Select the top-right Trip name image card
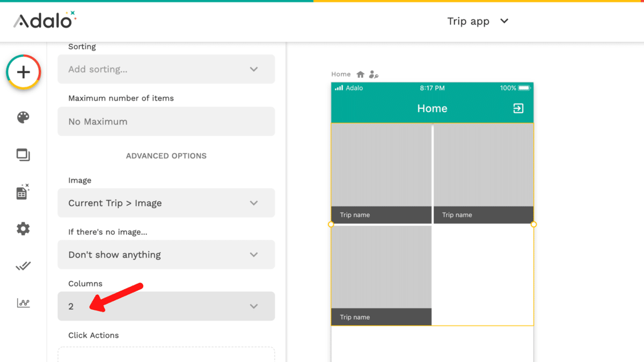Viewport: 644px width, 362px height. click(484, 174)
